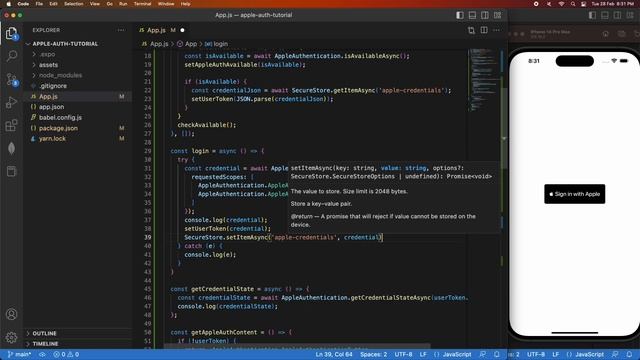Expand the node_modules folder
The image size is (640, 360).
60,76
